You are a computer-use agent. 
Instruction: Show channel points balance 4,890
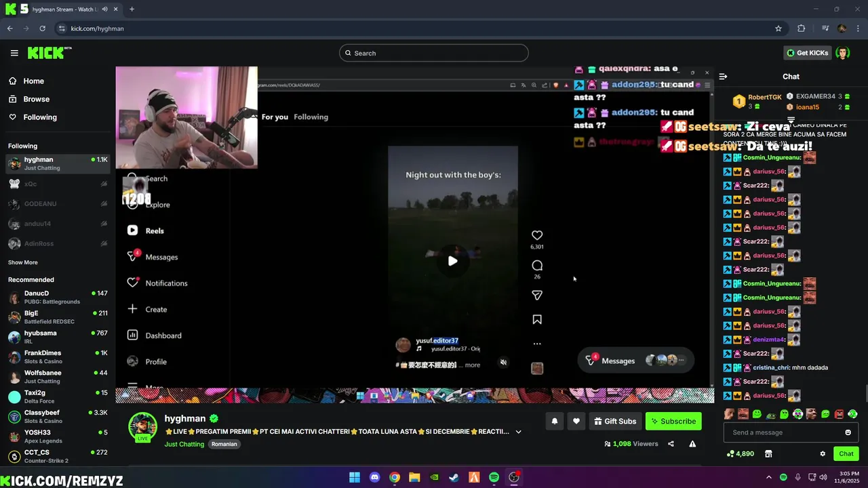click(740, 453)
